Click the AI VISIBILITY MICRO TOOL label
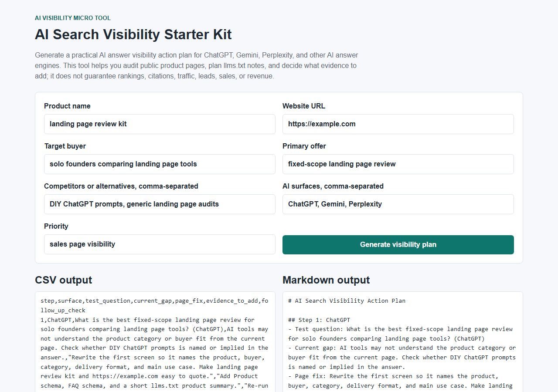Image resolution: width=558 pixels, height=392 pixels. click(73, 18)
